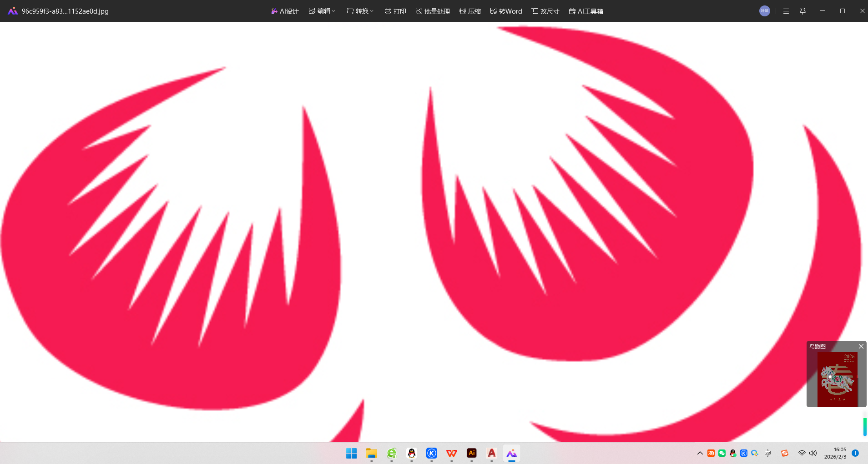Toggle the 中 input method indicator

pos(768,453)
